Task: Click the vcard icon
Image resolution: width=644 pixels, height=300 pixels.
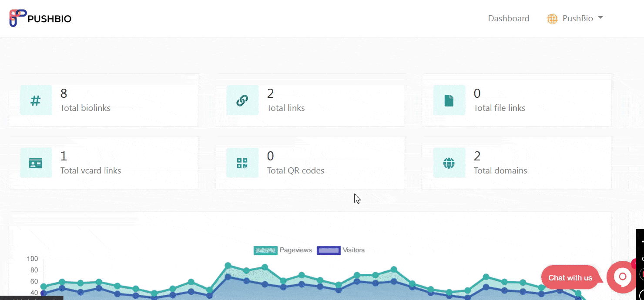Action: tap(36, 163)
